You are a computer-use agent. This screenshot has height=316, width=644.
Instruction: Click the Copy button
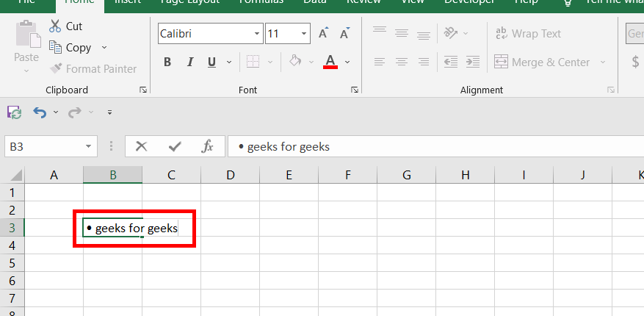[70, 47]
